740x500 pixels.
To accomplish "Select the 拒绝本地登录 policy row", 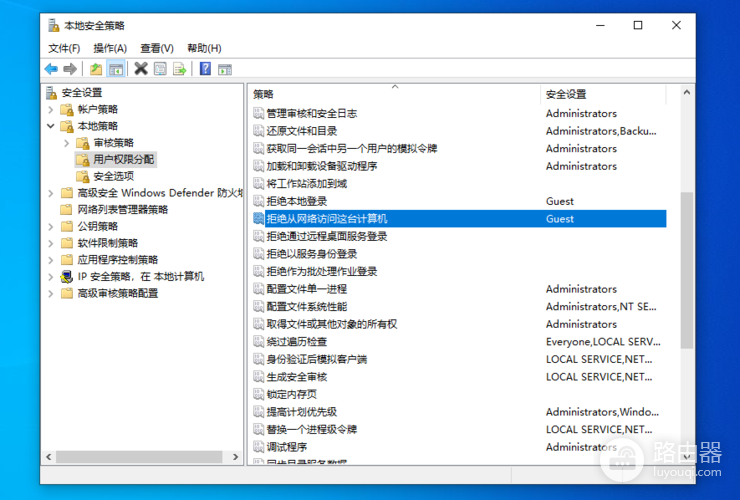I will (x=459, y=201).
